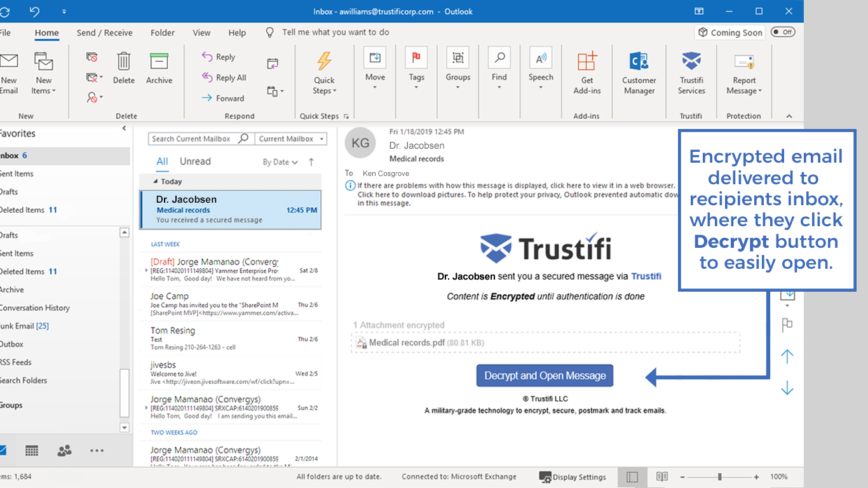Go to the next item with the down arrow
This screenshot has height=488, width=868.
click(787, 388)
